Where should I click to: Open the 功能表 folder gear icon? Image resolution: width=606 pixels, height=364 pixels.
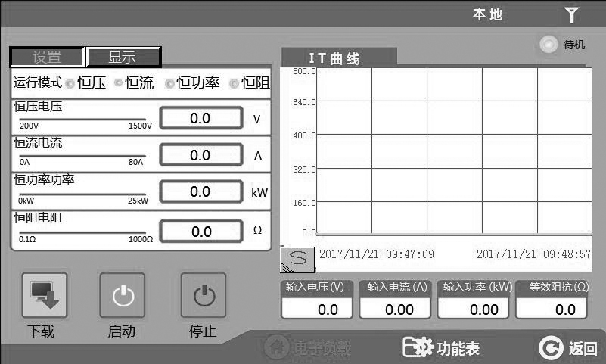[x=418, y=347]
